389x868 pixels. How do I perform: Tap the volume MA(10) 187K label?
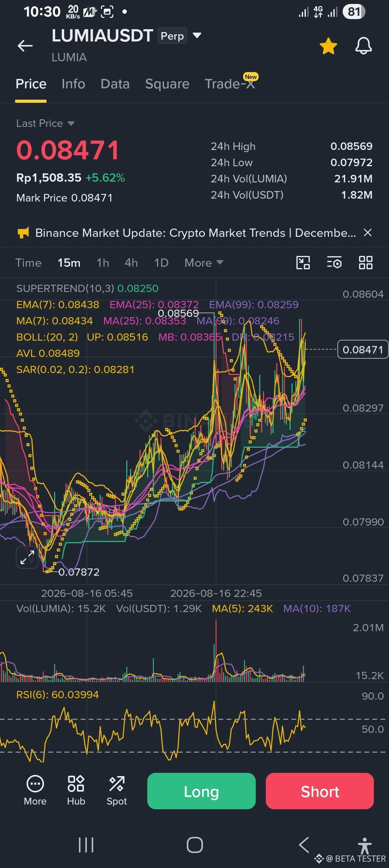pos(317,608)
